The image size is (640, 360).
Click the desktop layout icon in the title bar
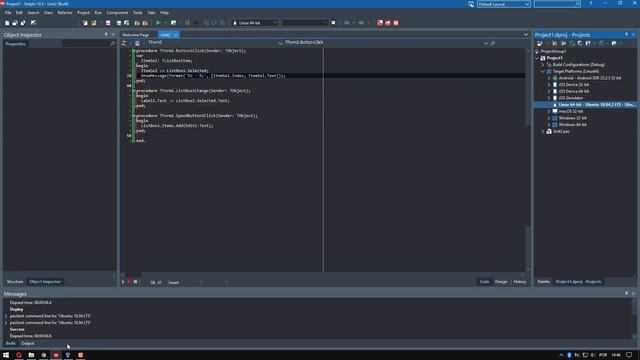[471, 4]
